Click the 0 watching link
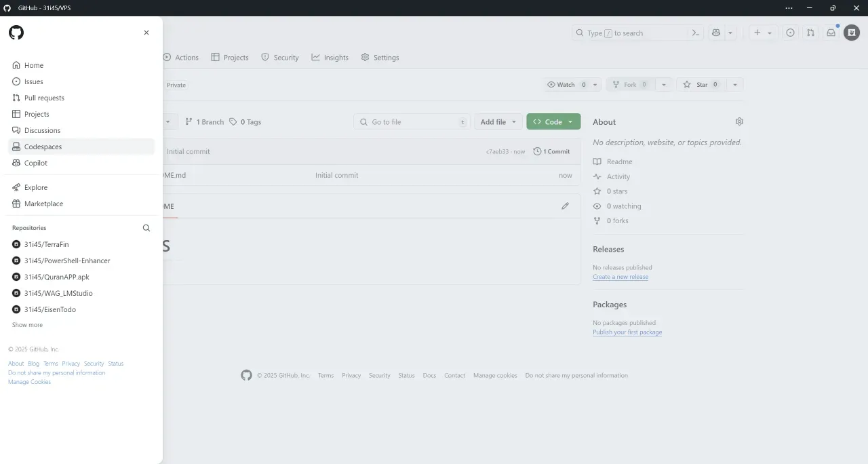 click(x=617, y=206)
